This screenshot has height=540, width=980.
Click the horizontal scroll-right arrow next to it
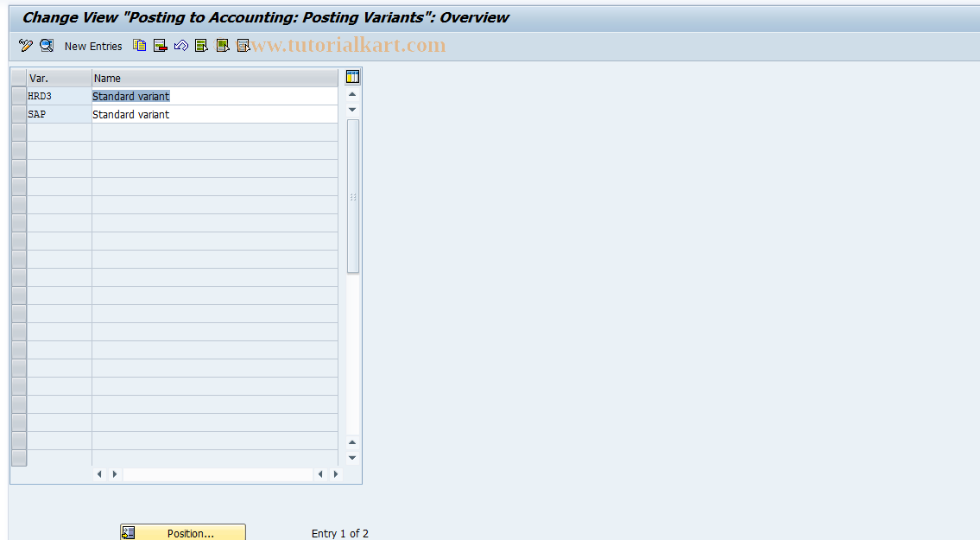coord(114,474)
